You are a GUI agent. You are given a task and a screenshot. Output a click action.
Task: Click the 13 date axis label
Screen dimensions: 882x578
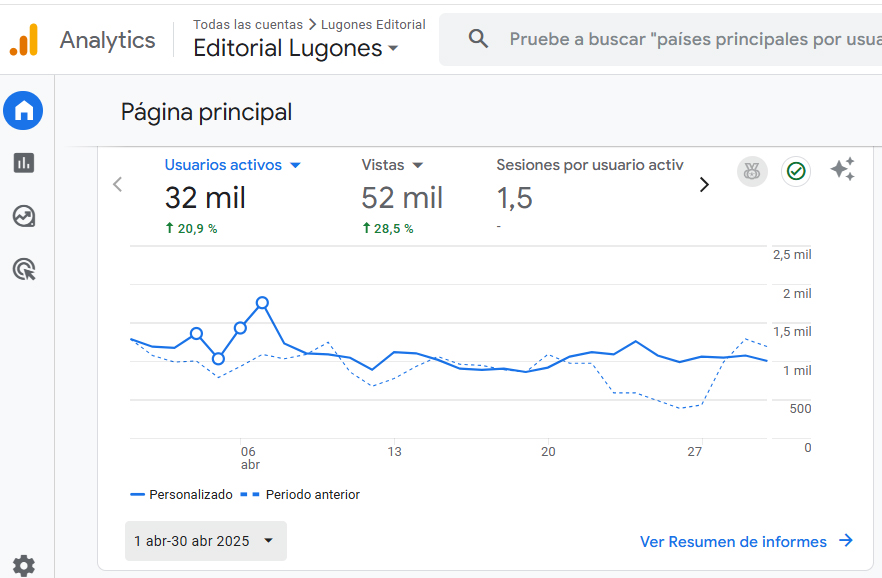click(x=394, y=451)
